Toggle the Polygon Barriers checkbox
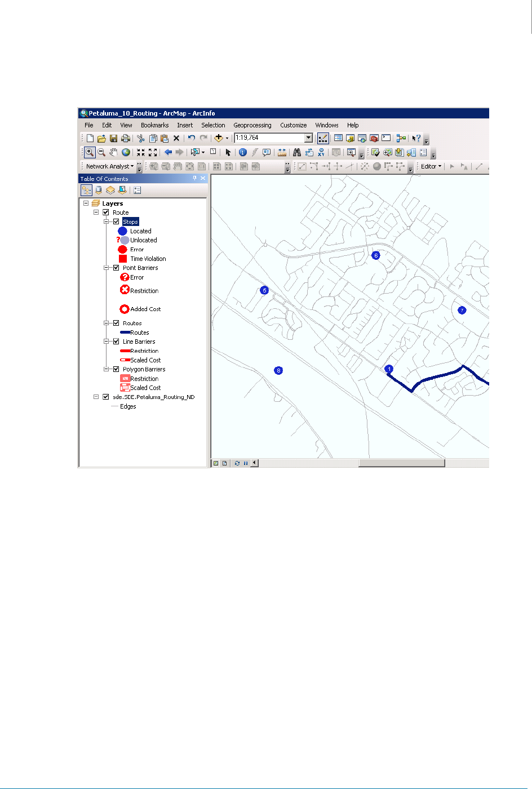Viewport: 532px width, 789px height. (116, 369)
